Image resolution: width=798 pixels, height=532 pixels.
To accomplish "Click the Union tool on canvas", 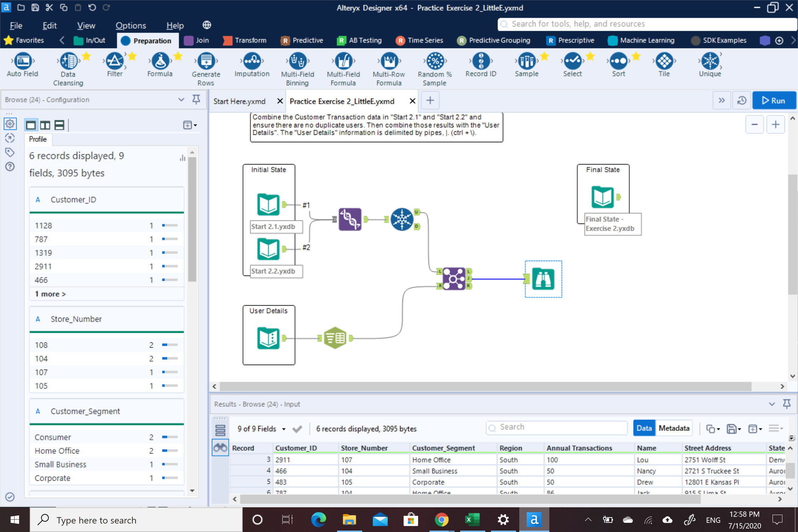I will (350, 219).
